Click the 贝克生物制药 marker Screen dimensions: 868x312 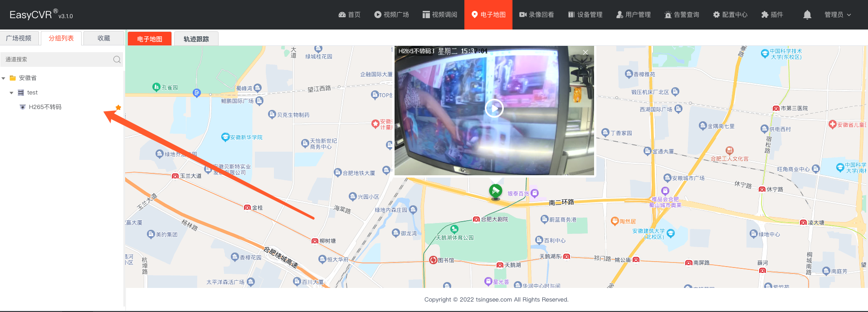(x=272, y=114)
